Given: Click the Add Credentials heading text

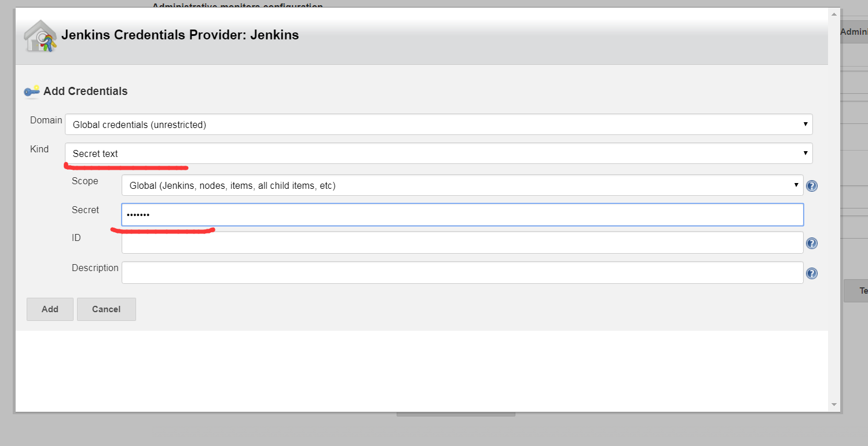Looking at the screenshot, I should (x=85, y=91).
